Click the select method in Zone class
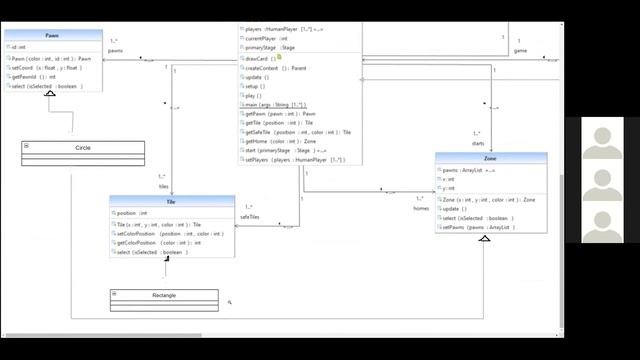 click(476, 218)
